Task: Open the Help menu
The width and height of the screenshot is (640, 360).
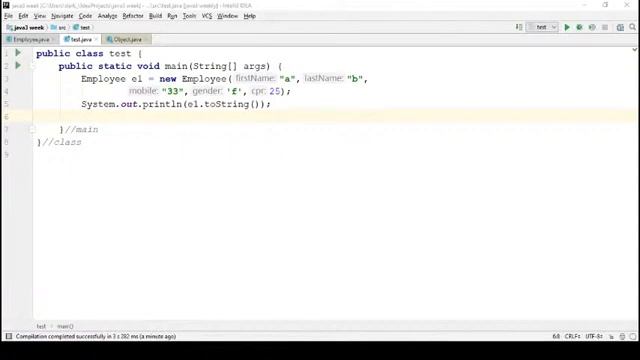Action: coord(249,16)
